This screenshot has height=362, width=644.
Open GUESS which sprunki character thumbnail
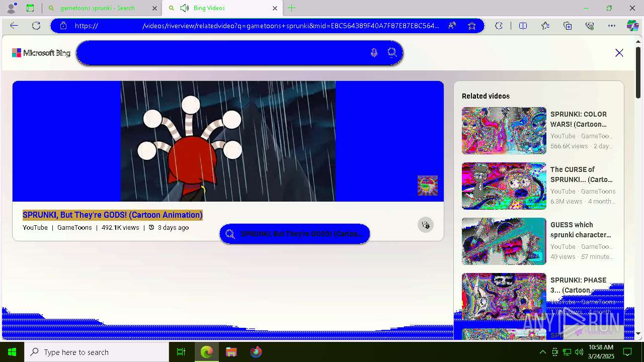(504, 241)
